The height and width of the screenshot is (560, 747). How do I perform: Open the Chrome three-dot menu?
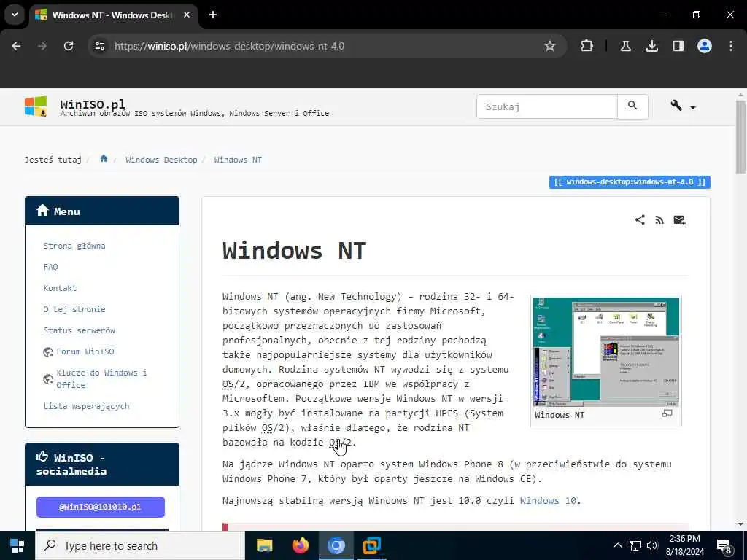731,46
